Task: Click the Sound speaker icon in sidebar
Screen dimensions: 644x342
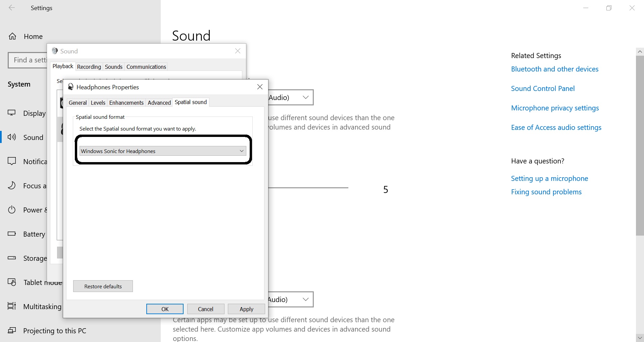Action: coord(12,137)
